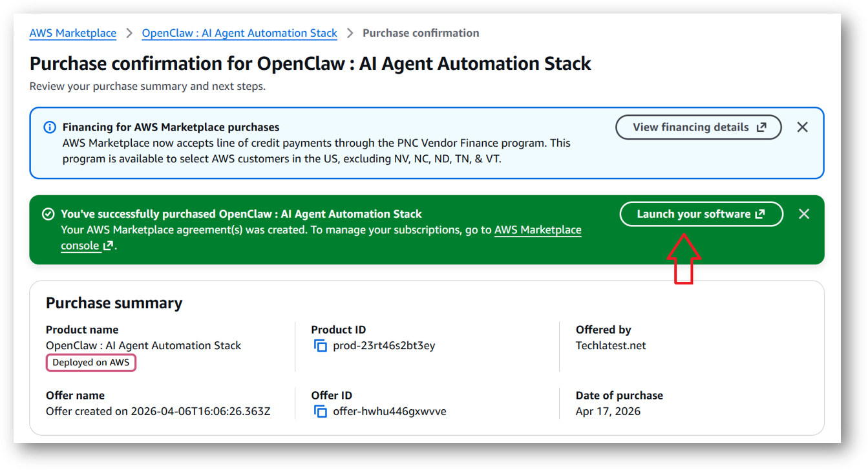Click the 'Date of purchase' label

click(x=619, y=396)
